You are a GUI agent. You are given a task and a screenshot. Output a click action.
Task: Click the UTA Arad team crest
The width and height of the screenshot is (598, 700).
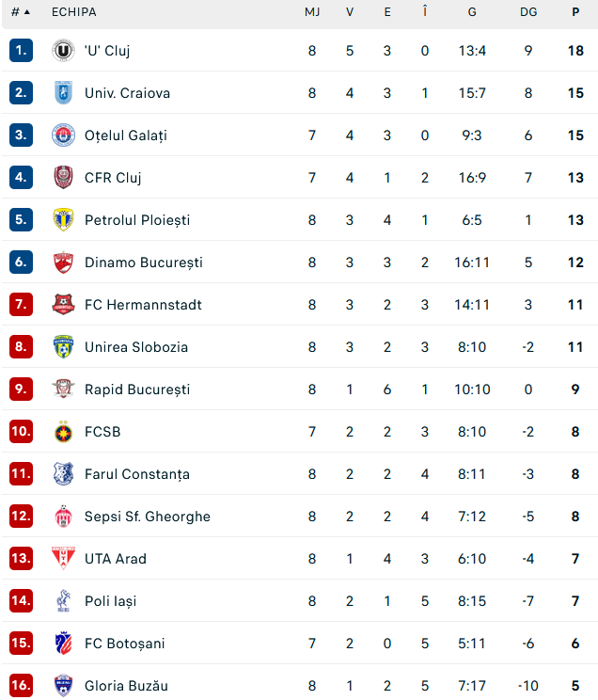(63, 559)
